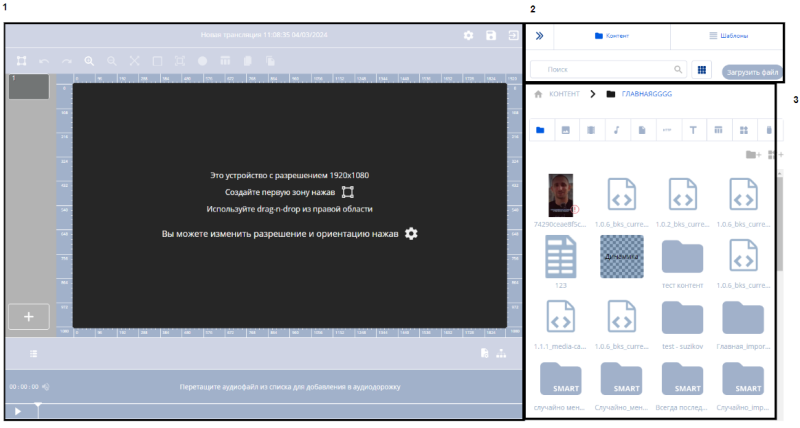This screenshot has height=428, width=800.
Task: Click the exit editor icon
Action: click(x=513, y=36)
